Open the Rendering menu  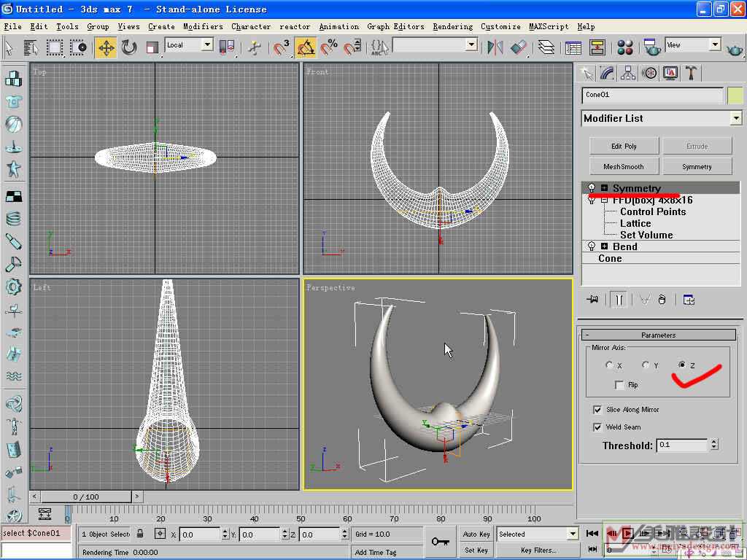452,26
